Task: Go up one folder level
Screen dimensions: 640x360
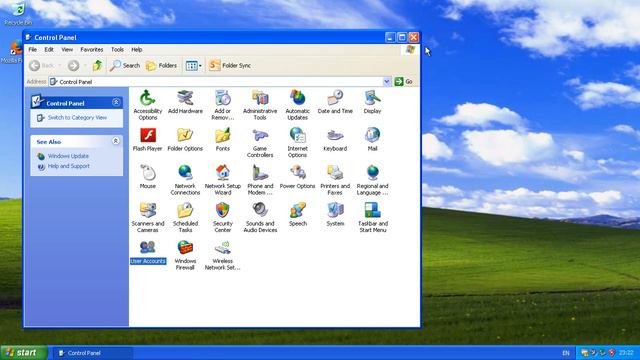Action: pyautogui.click(x=97, y=65)
